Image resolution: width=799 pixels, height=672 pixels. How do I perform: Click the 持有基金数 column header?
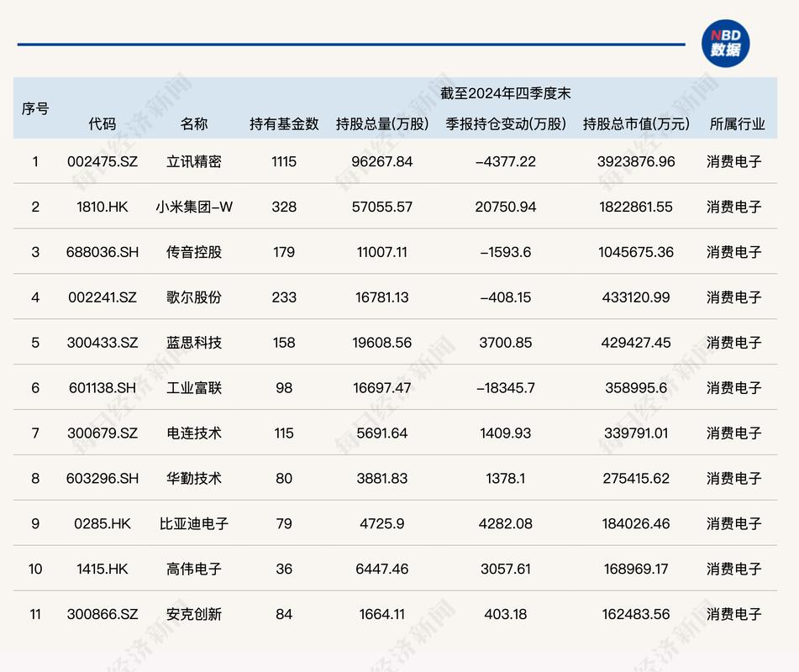pyautogui.click(x=283, y=123)
